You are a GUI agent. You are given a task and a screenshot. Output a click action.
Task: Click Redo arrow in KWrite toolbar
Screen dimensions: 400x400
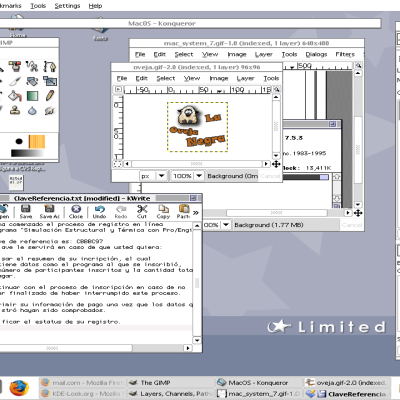click(121, 212)
